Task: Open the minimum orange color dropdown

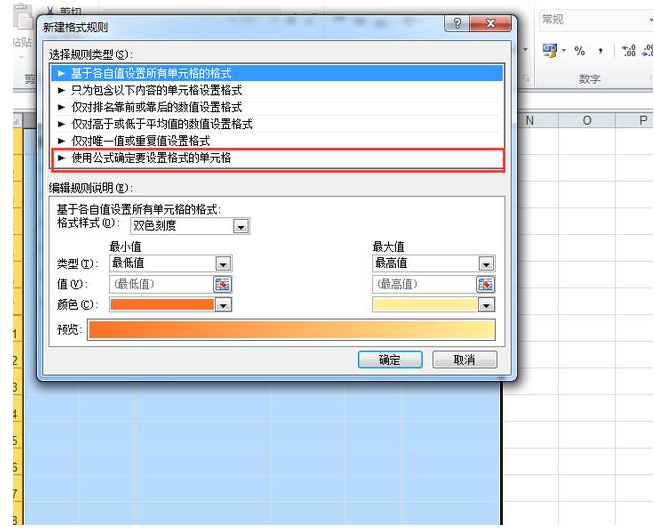Action: pyautogui.click(x=223, y=305)
